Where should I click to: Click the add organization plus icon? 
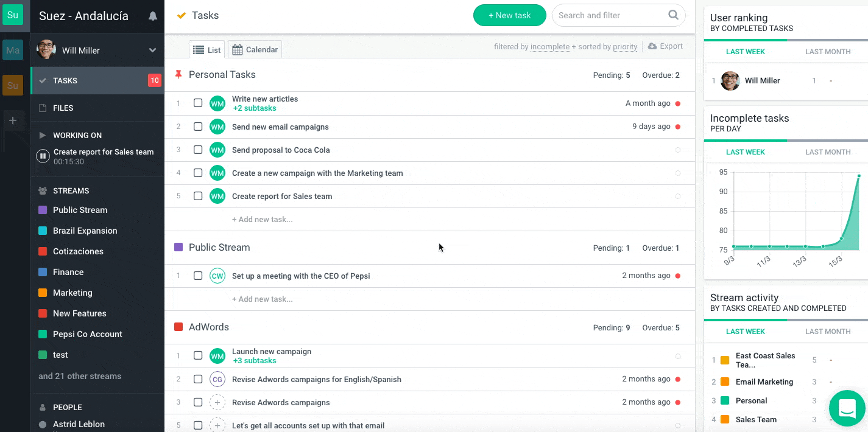pos(12,120)
